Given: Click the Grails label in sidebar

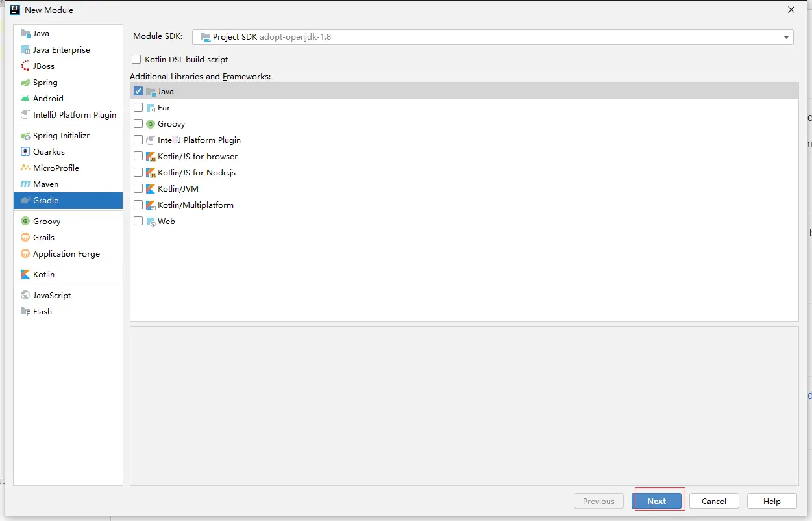Looking at the screenshot, I should 44,238.
